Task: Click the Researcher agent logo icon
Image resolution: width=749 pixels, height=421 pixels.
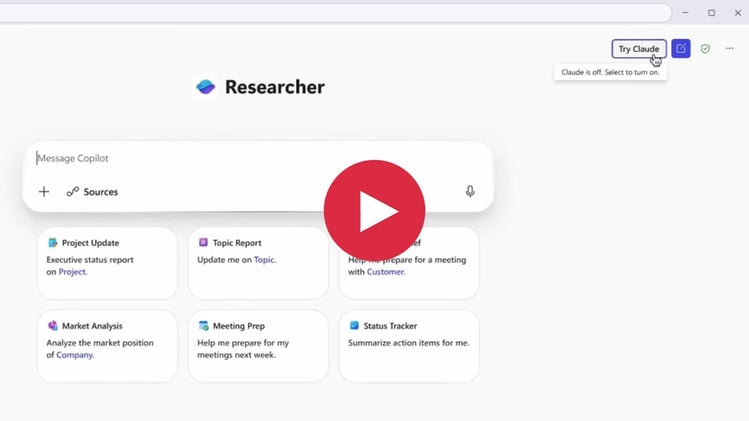Action: click(206, 87)
